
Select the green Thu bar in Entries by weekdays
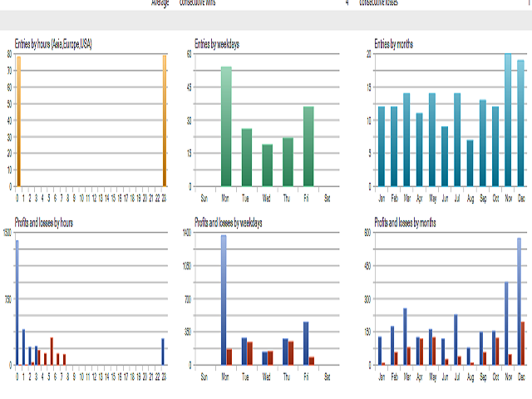pyautogui.click(x=288, y=162)
